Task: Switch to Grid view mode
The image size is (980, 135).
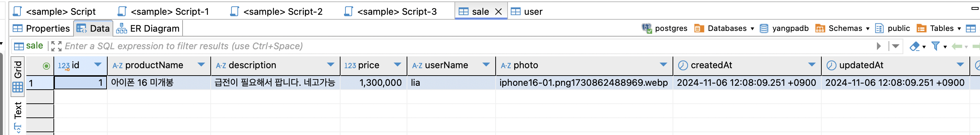Action: tap(18, 76)
